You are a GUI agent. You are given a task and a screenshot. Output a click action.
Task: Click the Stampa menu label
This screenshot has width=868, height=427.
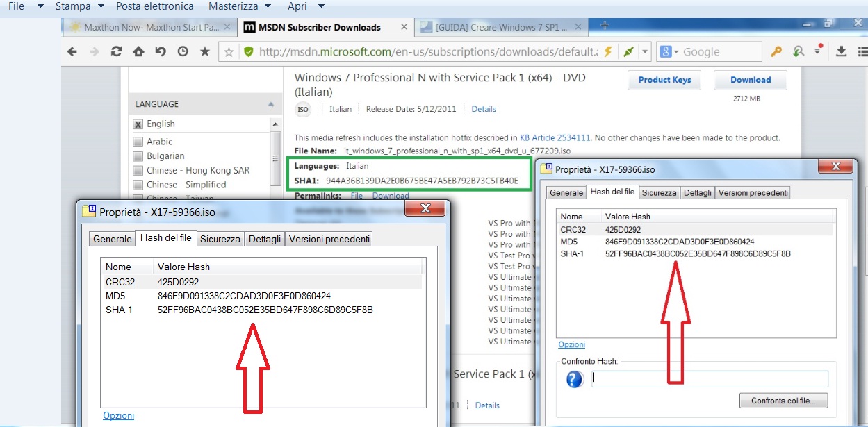[73, 6]
